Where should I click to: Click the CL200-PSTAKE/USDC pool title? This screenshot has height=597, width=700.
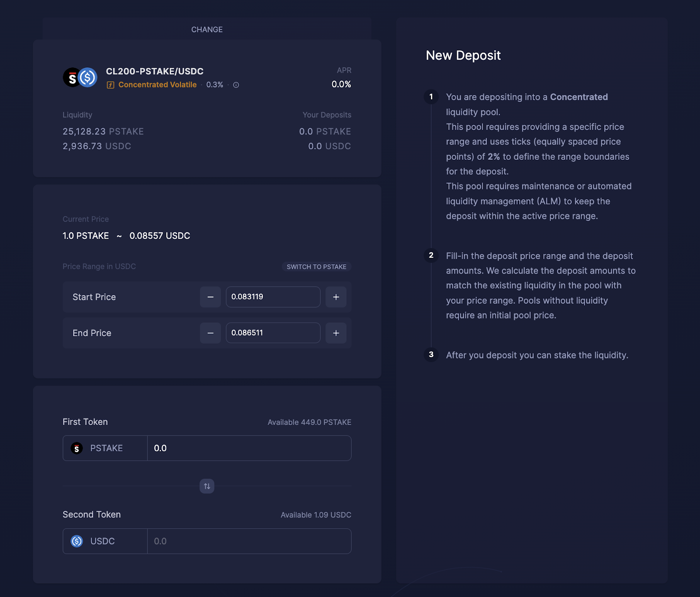[x=154, y=71]
